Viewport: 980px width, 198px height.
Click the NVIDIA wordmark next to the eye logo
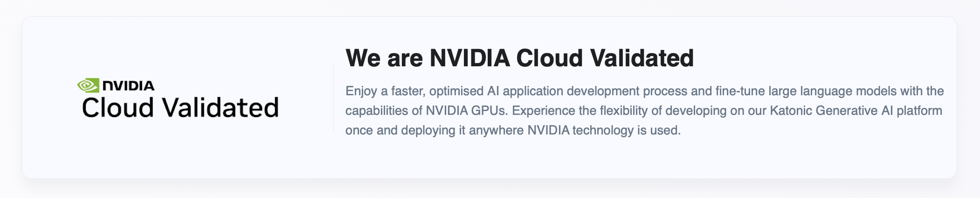click(x=128, y=86)
